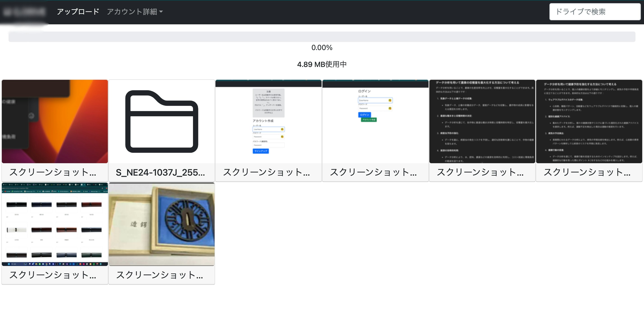Click the storage usage progress bar

tap(322, 37)
